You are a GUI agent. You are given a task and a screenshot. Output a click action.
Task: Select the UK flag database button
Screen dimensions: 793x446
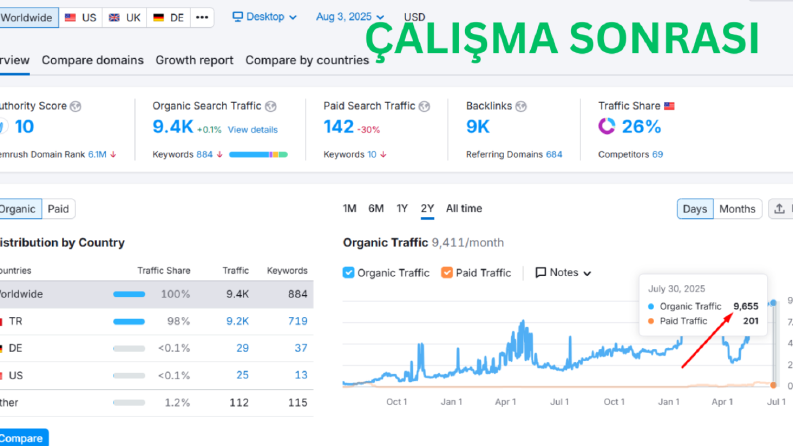(125, 18)
